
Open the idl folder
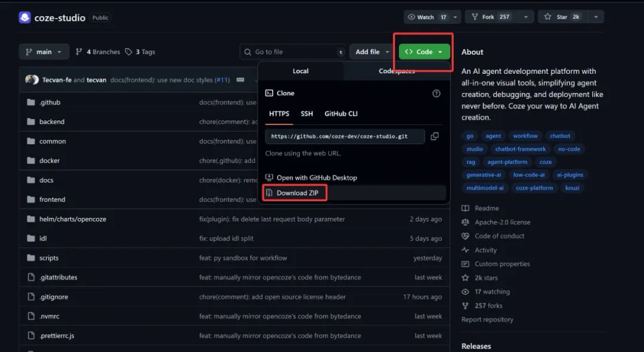(43, 238)
